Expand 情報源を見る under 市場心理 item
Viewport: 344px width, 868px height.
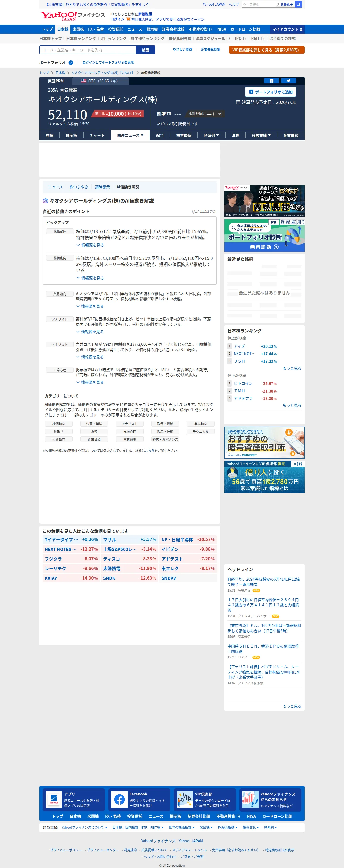point(90,382)
